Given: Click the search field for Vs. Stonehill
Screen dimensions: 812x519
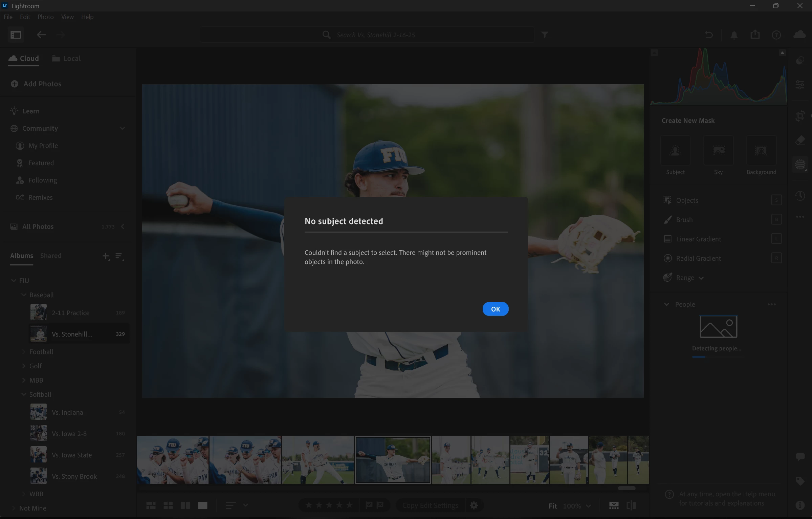Looking at the screenshot, I should tap(376, 35).
